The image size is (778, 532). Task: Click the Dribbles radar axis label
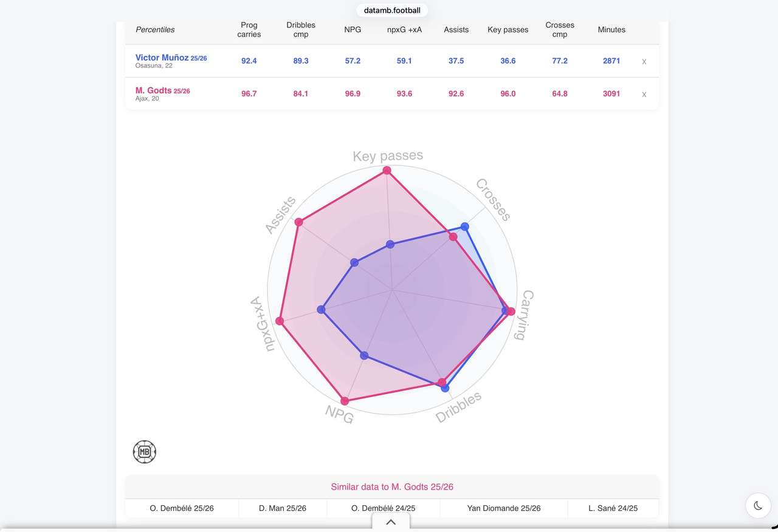point(459,407)
